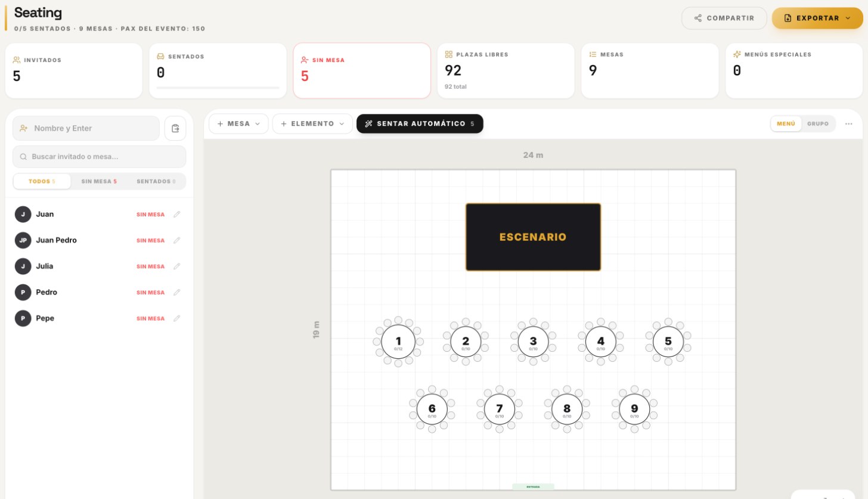Screen dimensions: 868x499
Task: Select Pepe's avatar in guest list
Action: coord(23,318)
